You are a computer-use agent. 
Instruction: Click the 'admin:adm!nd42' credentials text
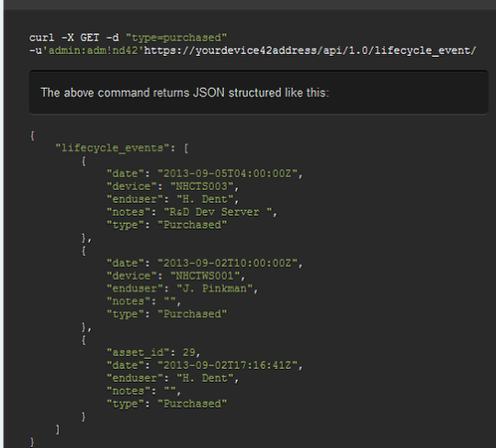tap(93, 50)
